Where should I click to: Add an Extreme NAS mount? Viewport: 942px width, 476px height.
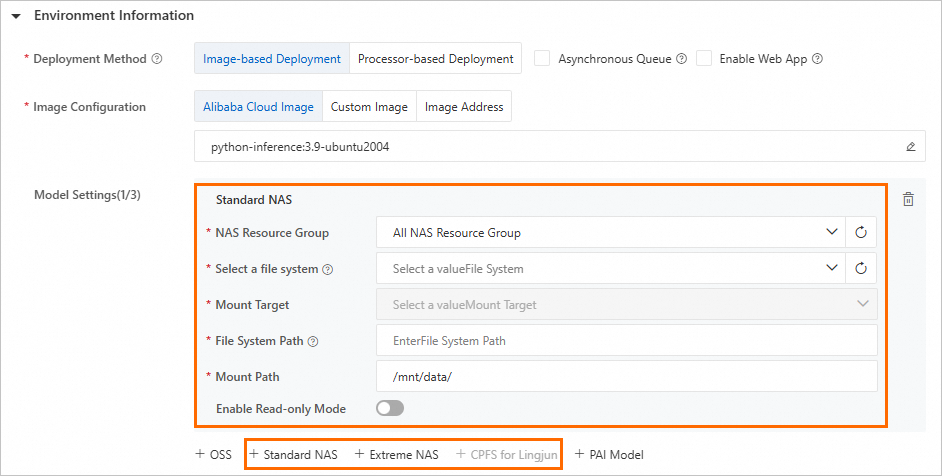click(x=396, y=454)
